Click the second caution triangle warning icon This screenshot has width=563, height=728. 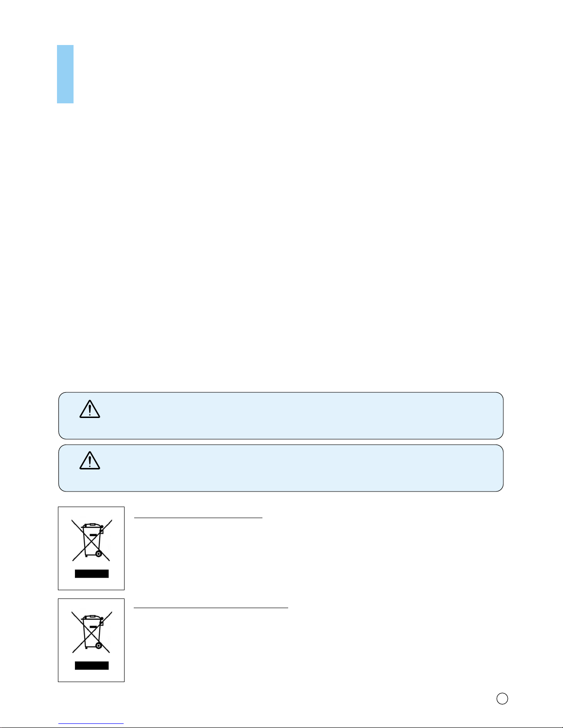pos(90,460)
